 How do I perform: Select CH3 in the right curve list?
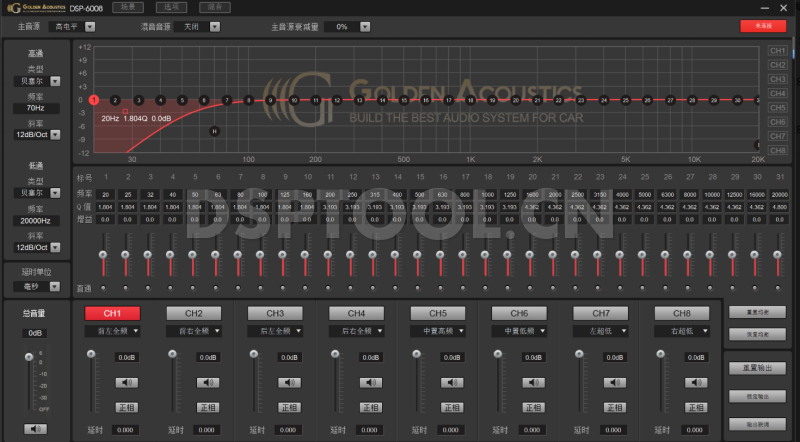point(777,79)
